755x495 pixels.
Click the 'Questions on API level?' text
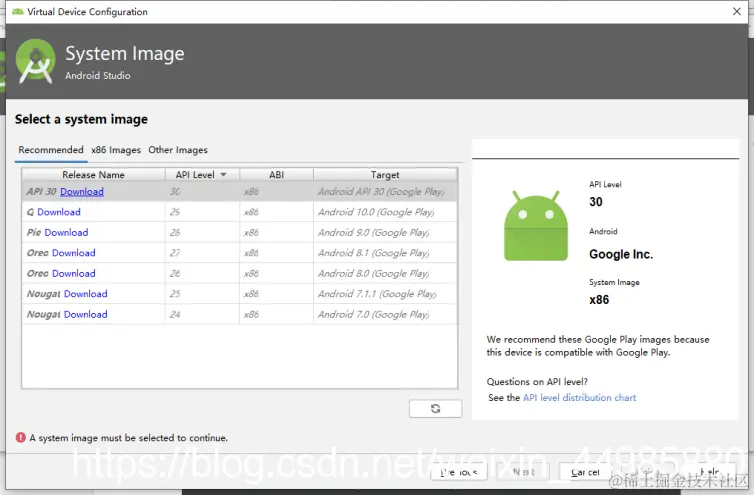coord(537,382)
